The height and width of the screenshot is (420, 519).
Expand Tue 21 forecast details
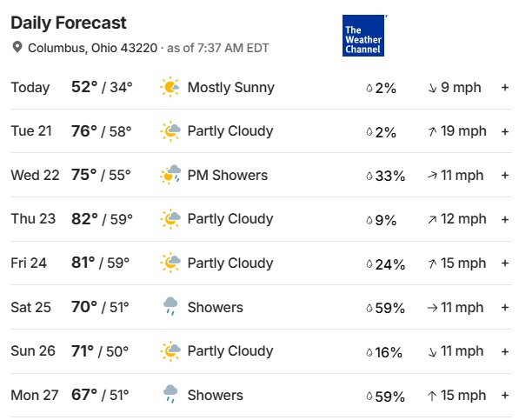coord(505,131)
